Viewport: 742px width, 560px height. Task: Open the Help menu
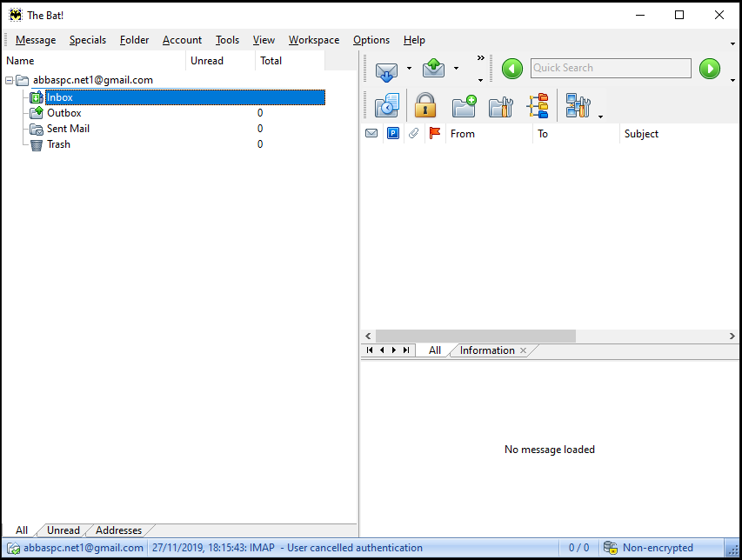click(x=414, y=40)
